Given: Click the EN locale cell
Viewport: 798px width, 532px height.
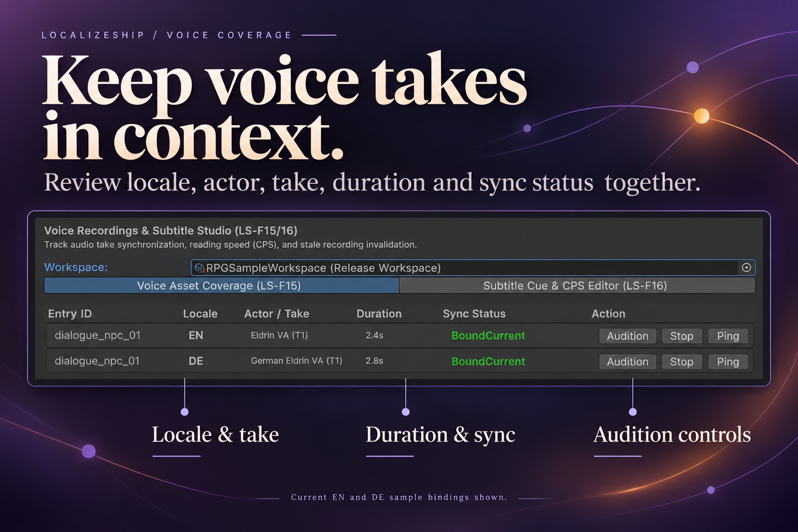Looking at the screenshot, I should coord(196,335).
